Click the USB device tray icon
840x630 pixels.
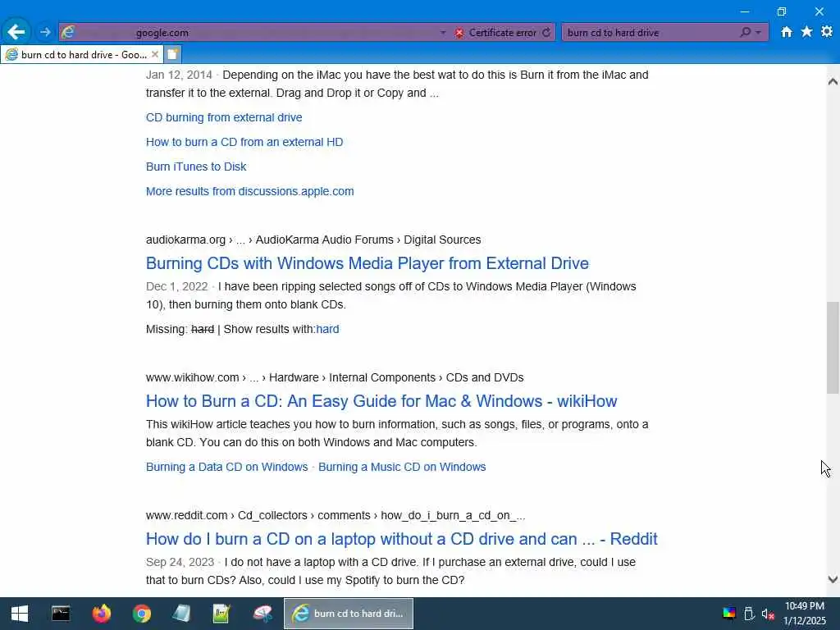pyautogui.click(x=749, y=614)
